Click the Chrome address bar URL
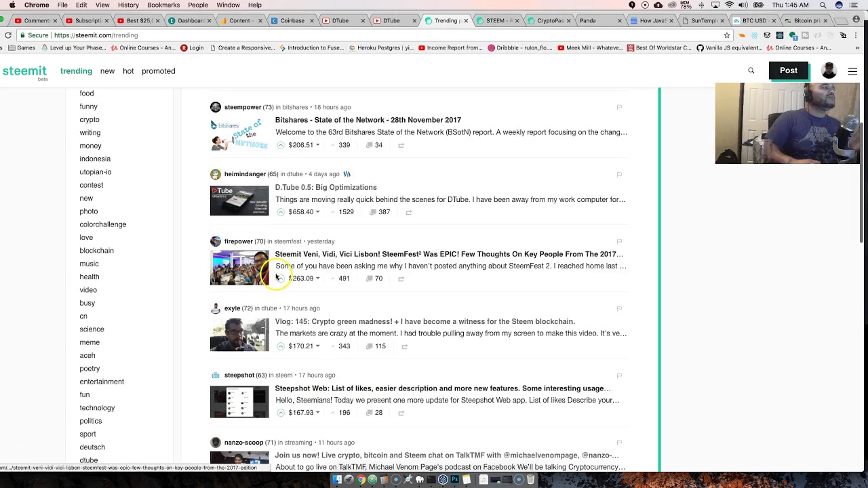868x488 pixels. tap(95, 35)
